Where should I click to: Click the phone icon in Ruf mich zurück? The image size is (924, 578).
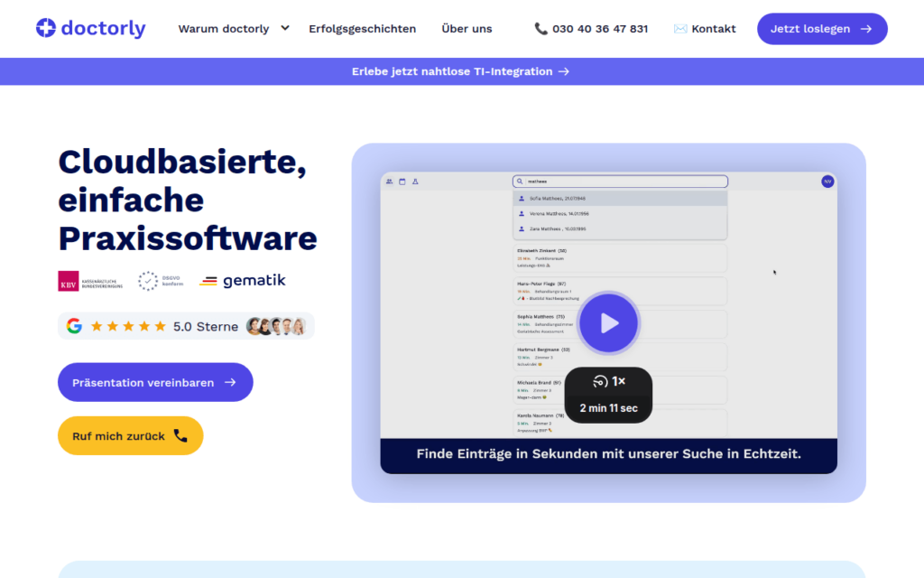pyautogui.click(x=180, y=436)
